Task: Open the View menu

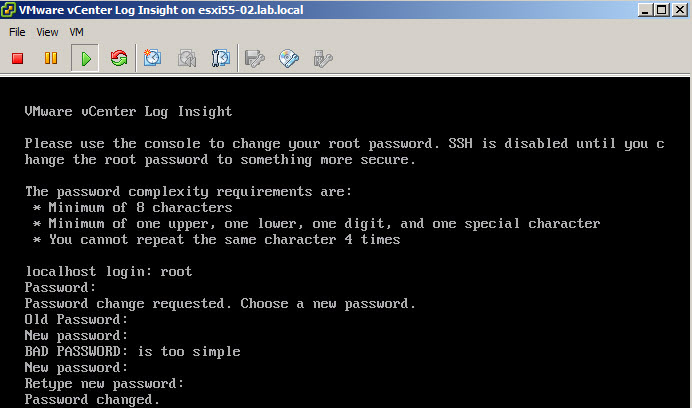Action: click(47, 32)
